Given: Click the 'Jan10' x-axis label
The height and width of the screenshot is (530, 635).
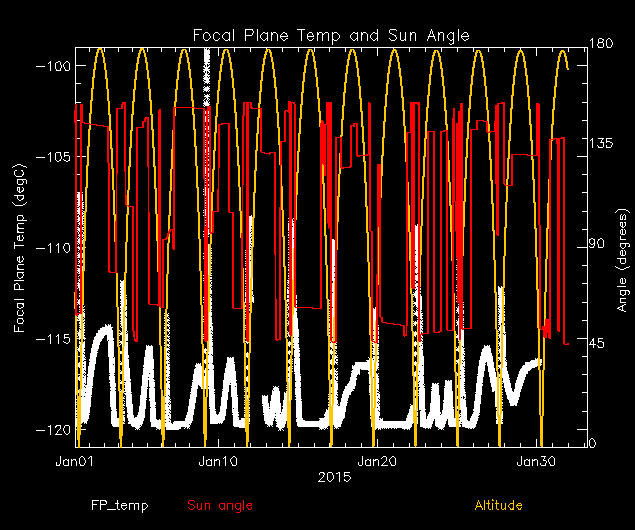Looking at the screenshot, I should coord(218,462).
